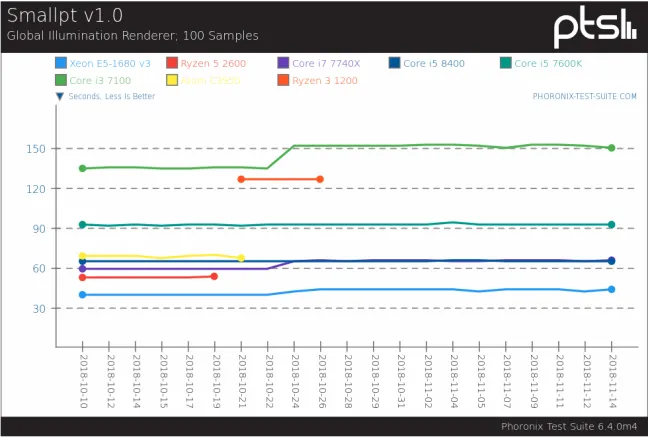Click the Seconds, Less Is Better label
This screenshot has width=650, height=437.
(112, 96)
